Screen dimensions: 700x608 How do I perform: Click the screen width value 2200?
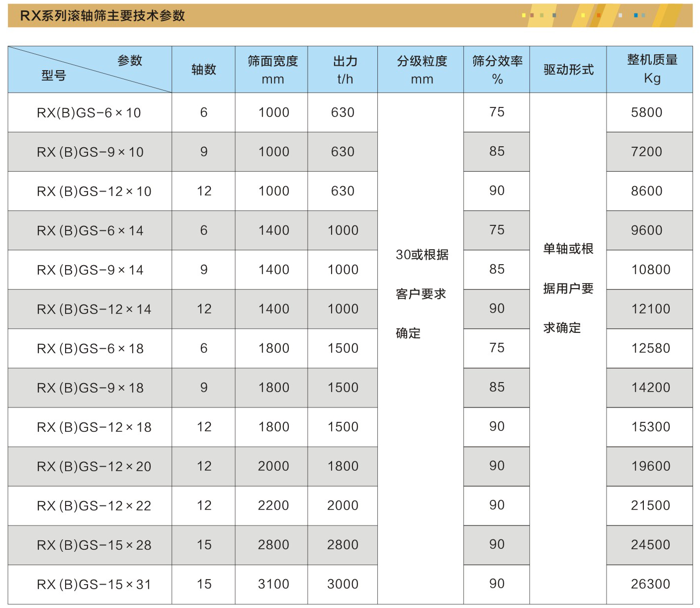(273, 506)
